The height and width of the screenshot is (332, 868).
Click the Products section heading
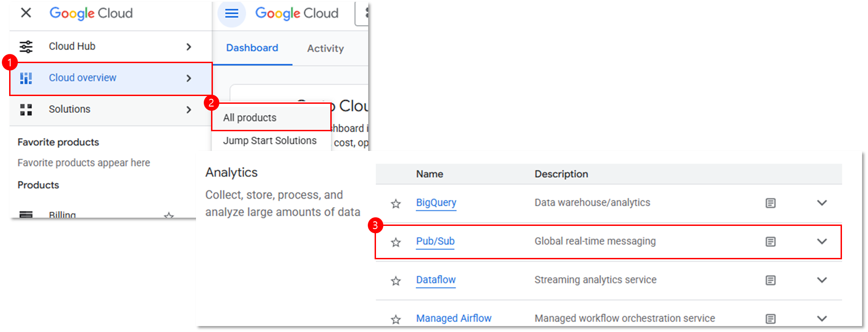pyautogui.click(x=38, y=185)
